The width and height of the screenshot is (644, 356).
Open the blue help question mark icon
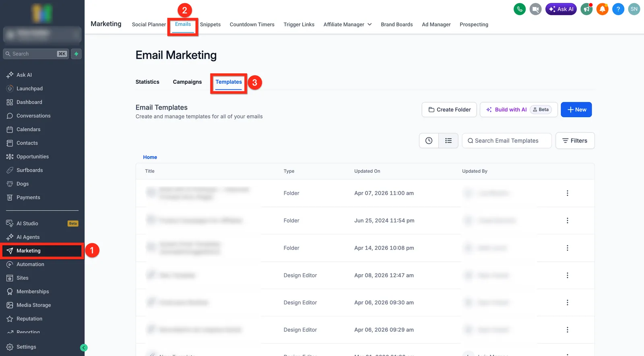pyautogui.click(x=618, y=9)
